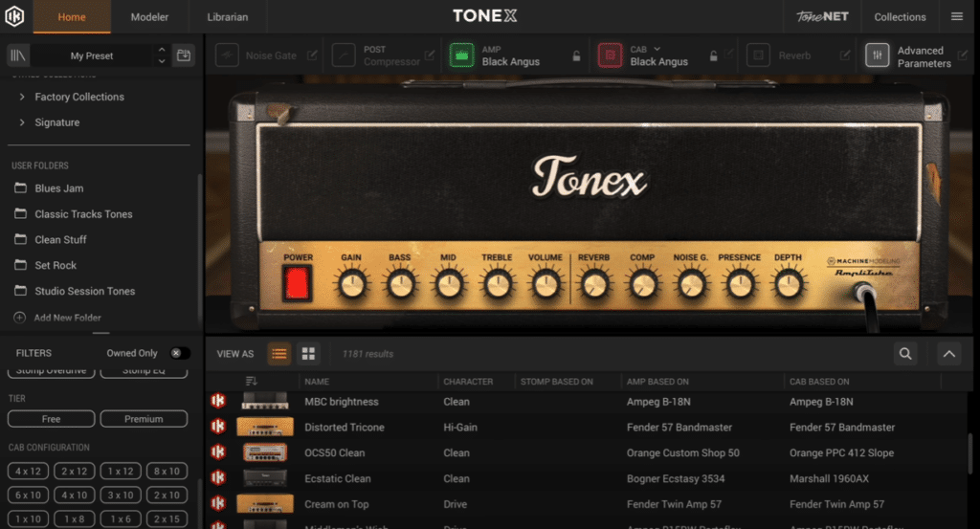This screenshot has height=529, width=980.
Task: Click Add New Folder
Action: tap(67, 318)
